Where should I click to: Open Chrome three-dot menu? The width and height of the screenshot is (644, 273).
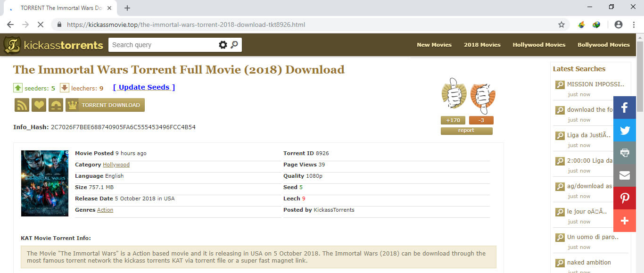click(x=633, y=25)
